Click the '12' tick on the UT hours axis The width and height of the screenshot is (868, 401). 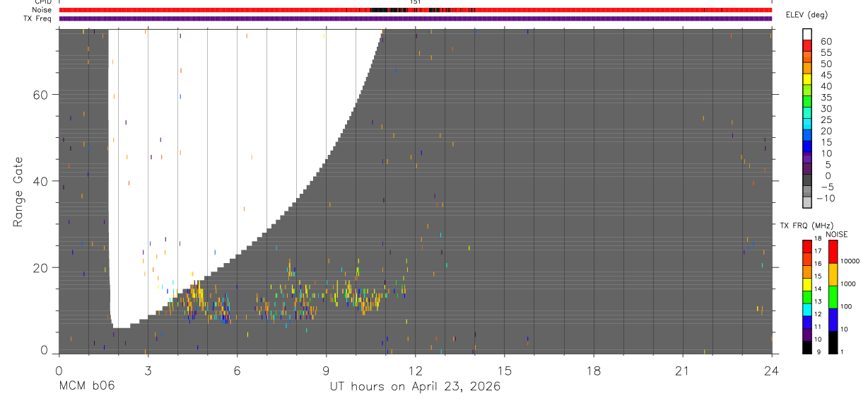click(415, 371)
